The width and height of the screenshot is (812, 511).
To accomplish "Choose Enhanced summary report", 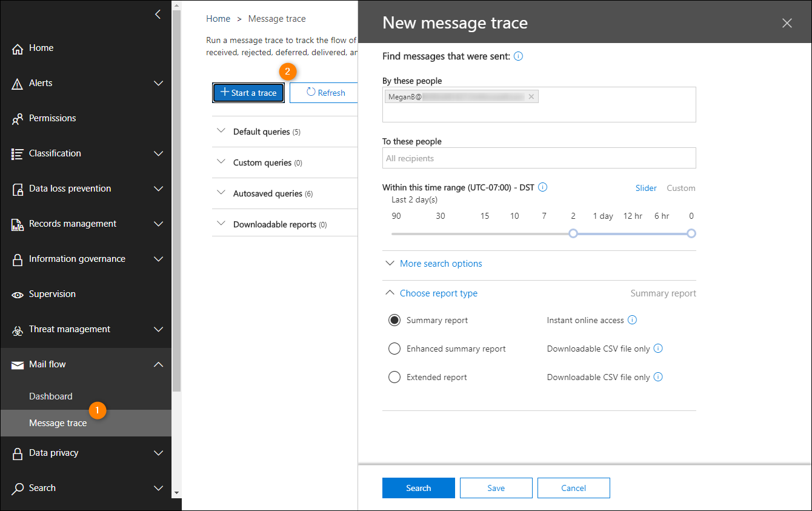I will click(x=394, y=349).
